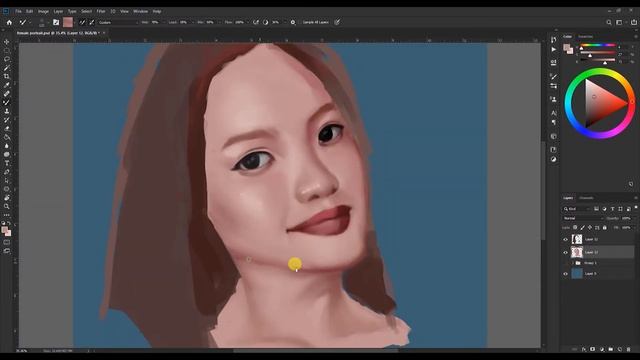
Task: Toggle lock all layer icon
Action: [604, 227]
